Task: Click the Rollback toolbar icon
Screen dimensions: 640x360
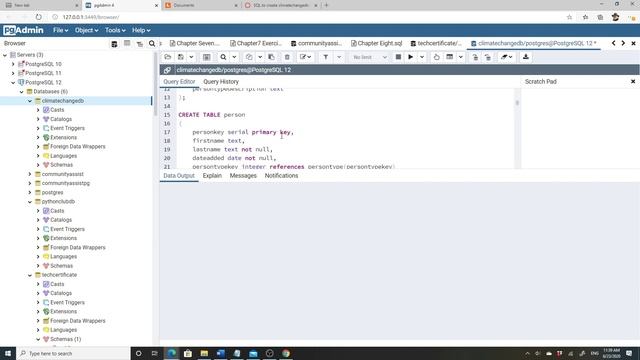Action: click(x=488, y=57)
